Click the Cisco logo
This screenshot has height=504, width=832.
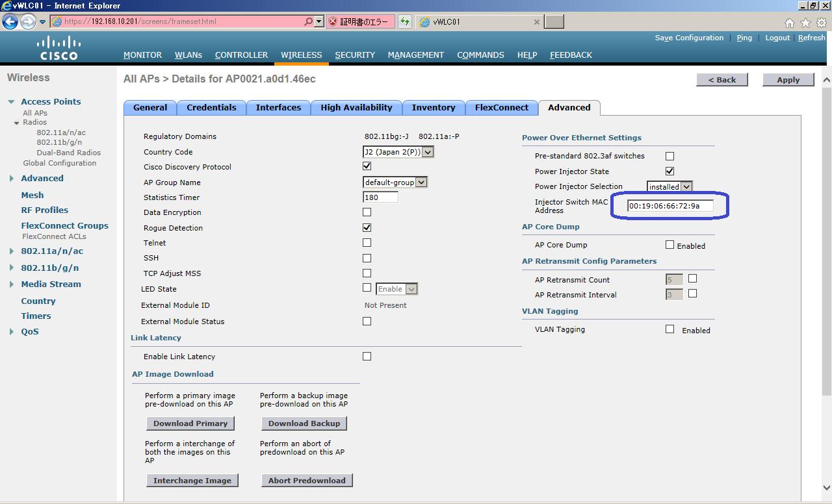point(58,48)
